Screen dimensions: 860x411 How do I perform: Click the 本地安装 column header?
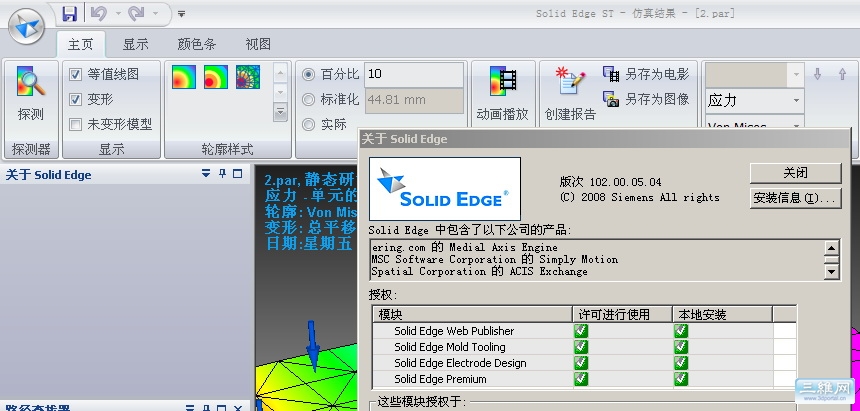tap(722, 314)
